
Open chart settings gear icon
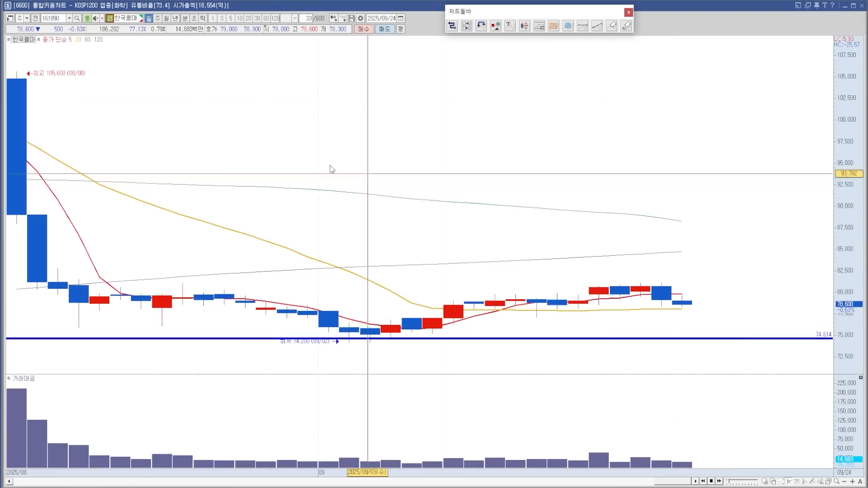[x=360, y=19]
